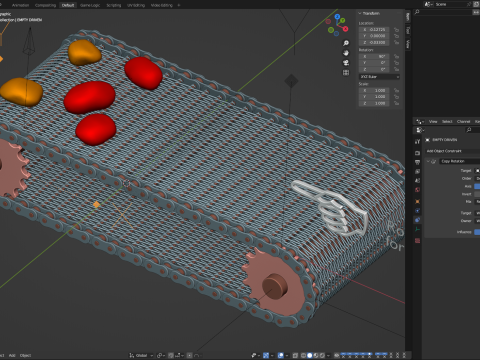This screenshot has height=360, width=480.
Task: Open Add Object Constraint dropdown
Action: pyautogui.click(x=453, y=151)
